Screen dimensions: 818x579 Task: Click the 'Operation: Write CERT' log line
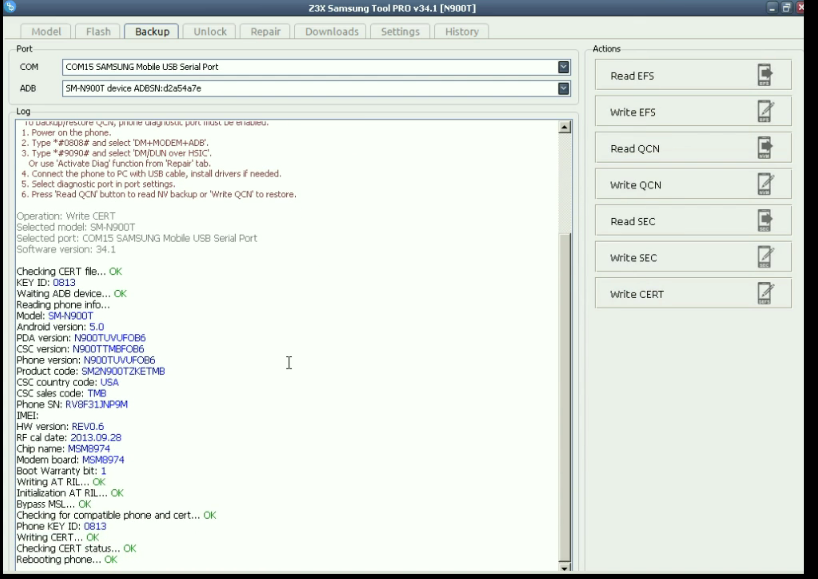66,216
